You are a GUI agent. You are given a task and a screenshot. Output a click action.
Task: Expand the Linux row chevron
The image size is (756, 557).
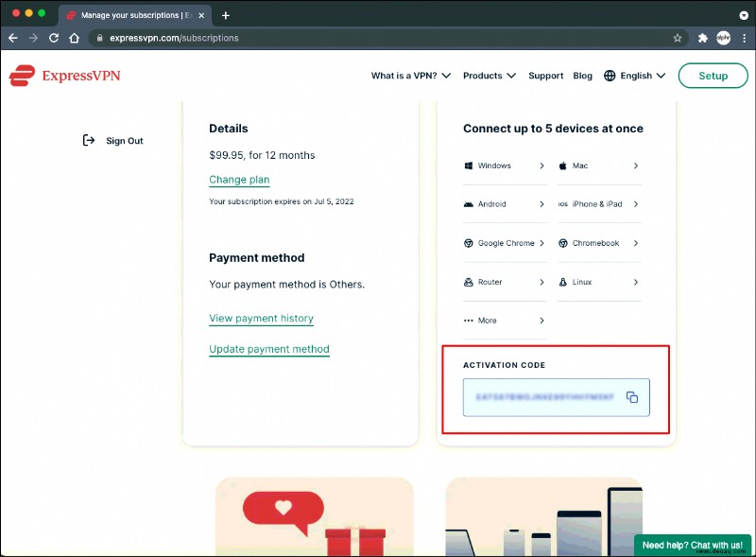point(636,282)
